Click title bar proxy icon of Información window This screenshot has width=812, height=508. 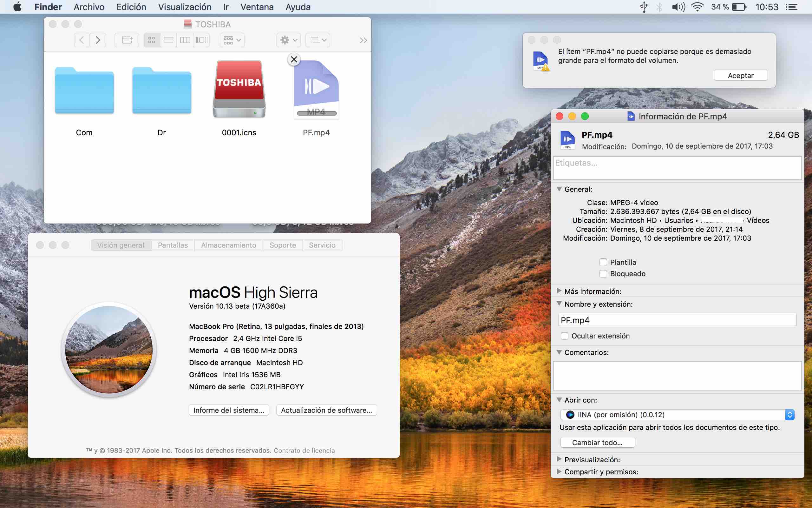coord(631,116)
